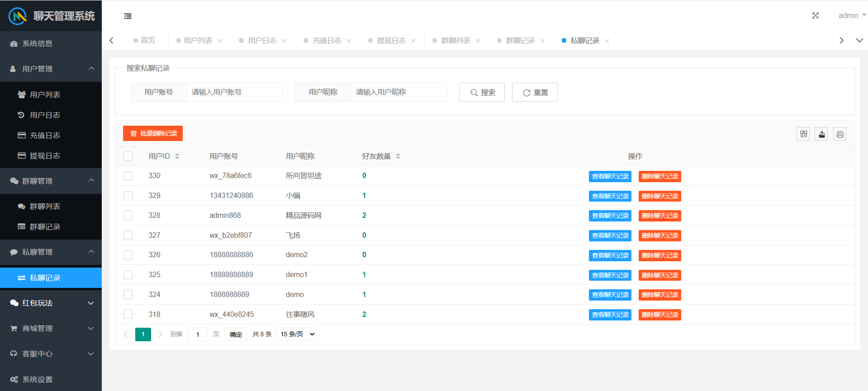Toggle the sidebar collapse icon
Image resolution: width=868 pixels, height=391 pixels.
pos(128,16)
